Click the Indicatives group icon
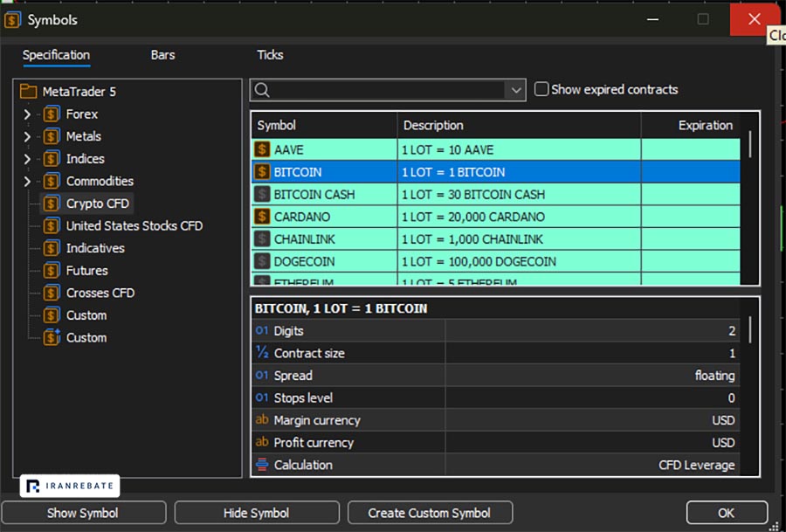786x532 pixels. click(52, 248)
